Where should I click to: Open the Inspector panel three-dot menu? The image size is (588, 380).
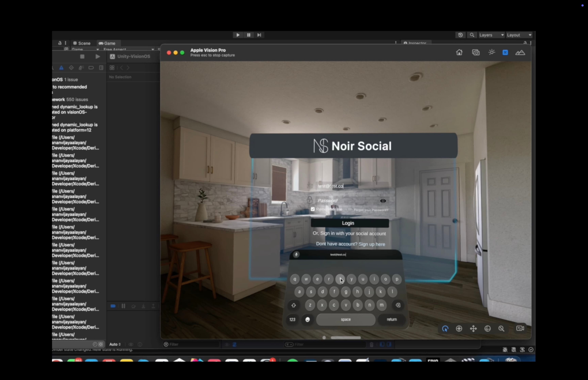pos(530,43)
